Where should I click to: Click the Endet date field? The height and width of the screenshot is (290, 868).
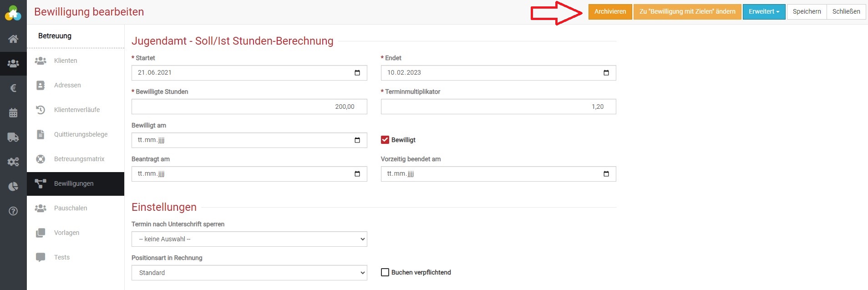(498, 73)
